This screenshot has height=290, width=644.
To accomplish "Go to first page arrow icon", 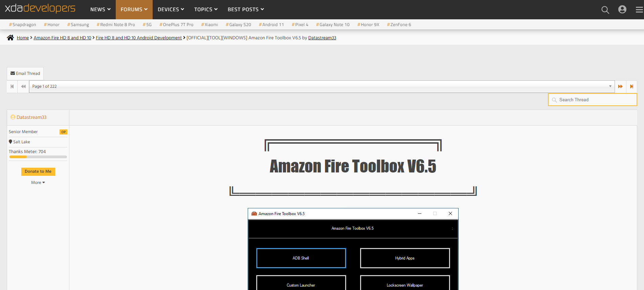I will coord(12,86).
